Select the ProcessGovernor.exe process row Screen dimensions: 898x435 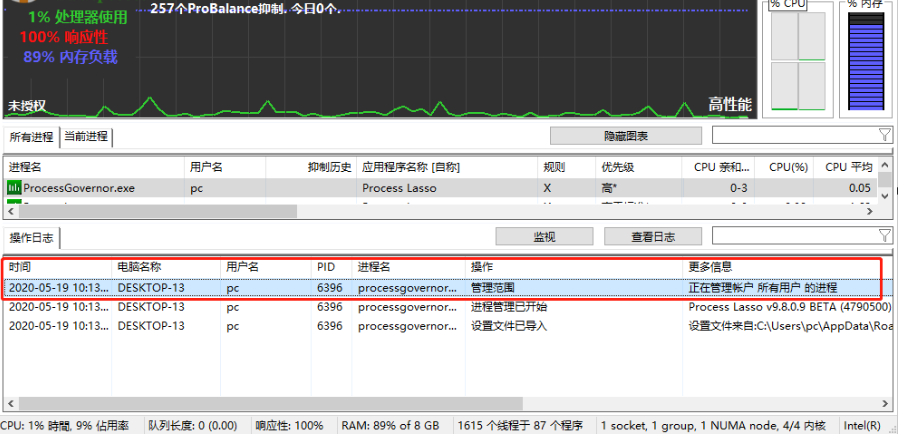pos(440,188)
